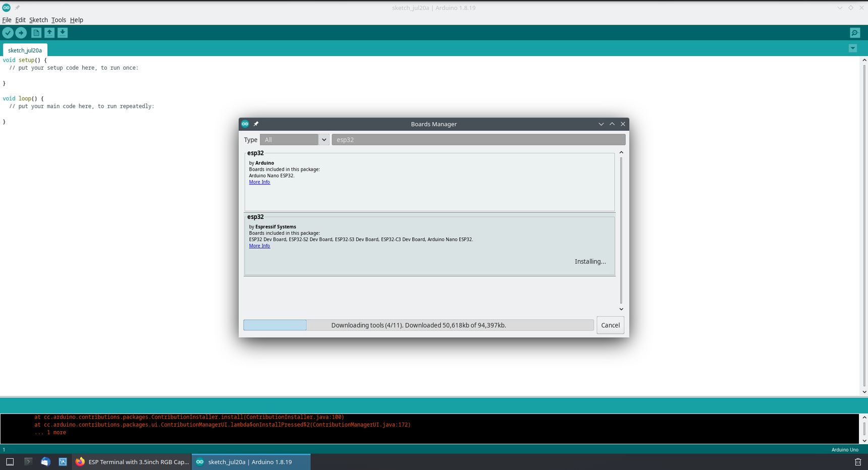Click the '... 1 more' console line
The image size is (868, 470).
point(50,433)
